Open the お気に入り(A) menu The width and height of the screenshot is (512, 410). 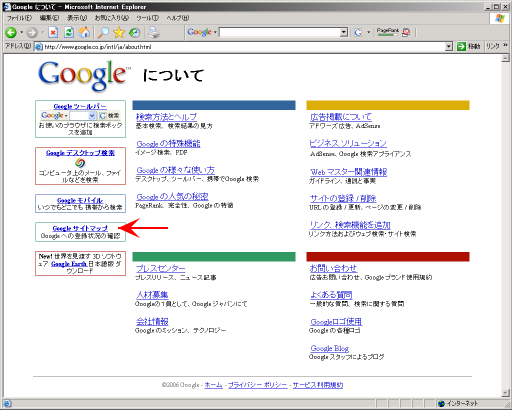(112, 18)
